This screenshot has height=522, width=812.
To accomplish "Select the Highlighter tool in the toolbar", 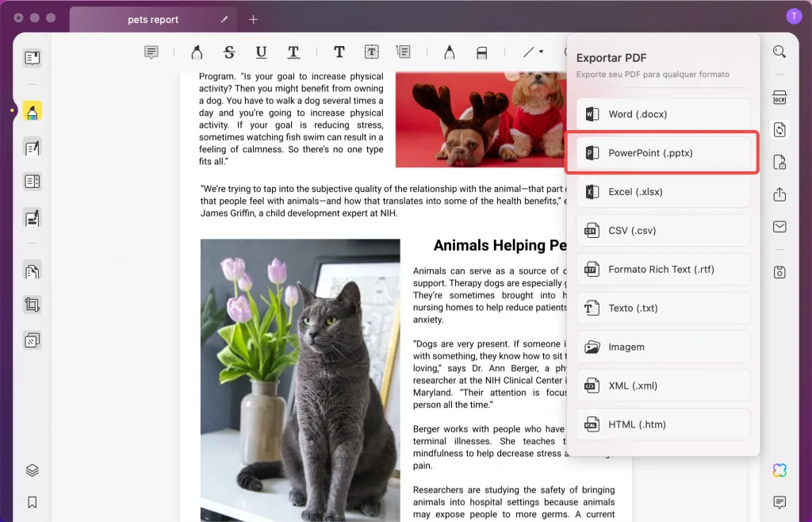I will click(196, 52).
